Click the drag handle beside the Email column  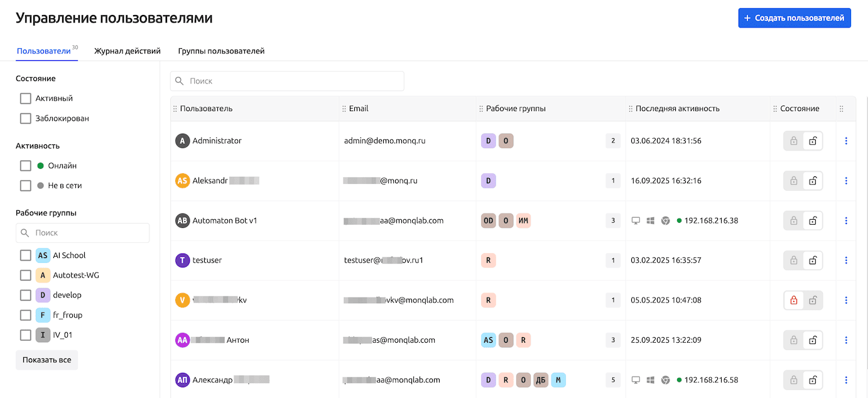pyautogui.click(x=344, y=109)
